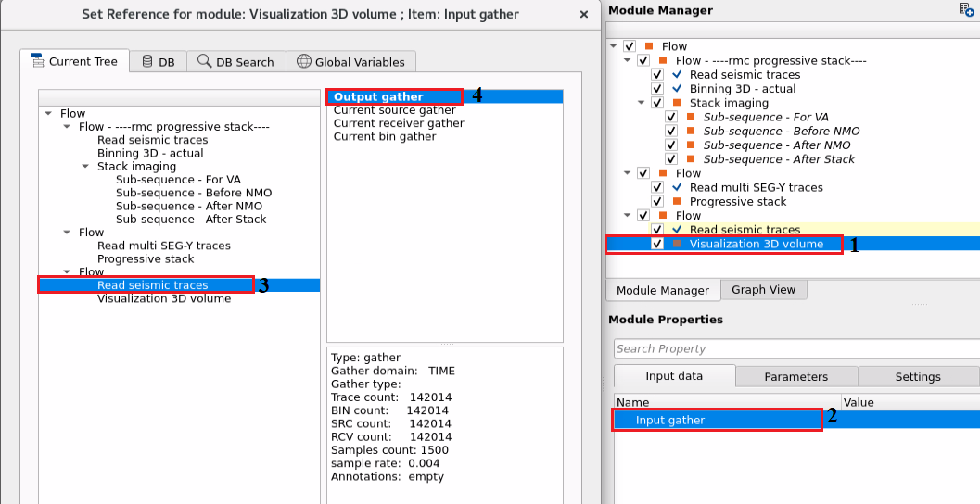Click the Search Property input field
This screenshot has height=504, width=980.
pyautogui.click(x=795, y=349)
